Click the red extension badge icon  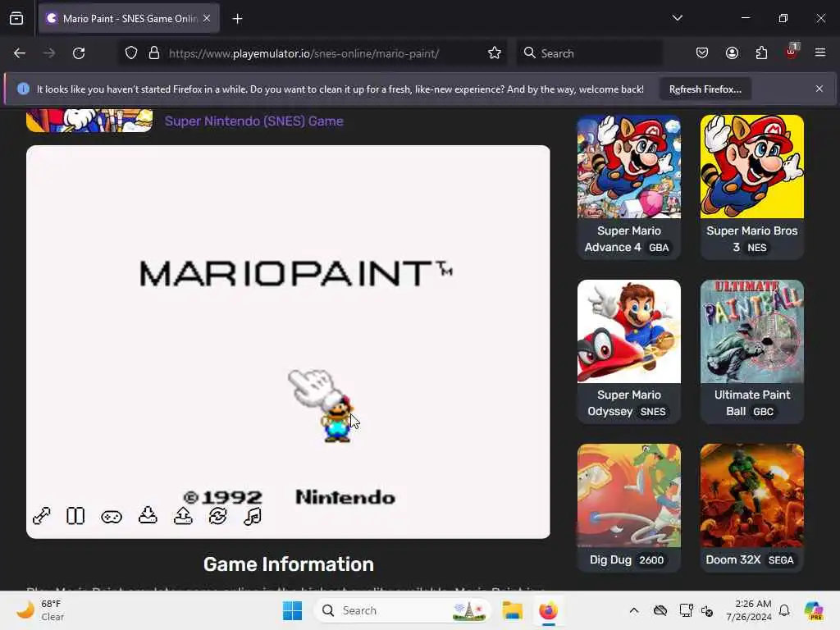[x=792, y=52]
